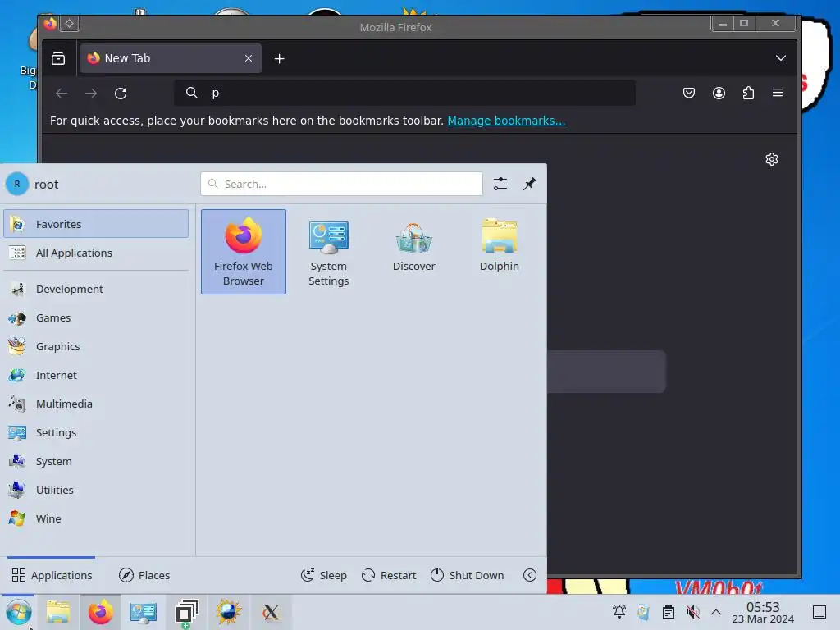
Task: Click muted volume tray icon
Action: click(692, 612)
